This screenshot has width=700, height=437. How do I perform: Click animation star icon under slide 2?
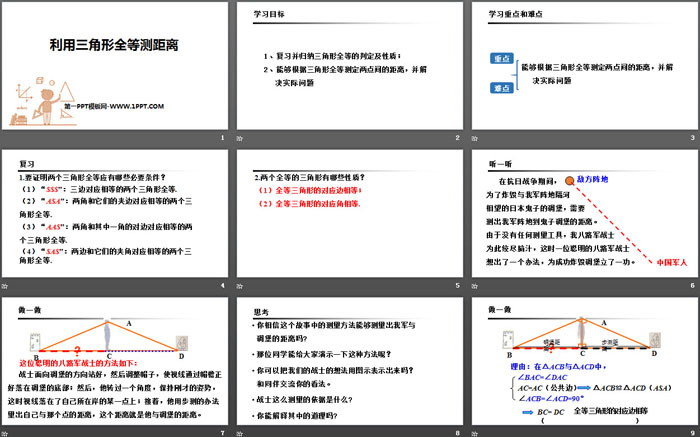tap(240, 138)
